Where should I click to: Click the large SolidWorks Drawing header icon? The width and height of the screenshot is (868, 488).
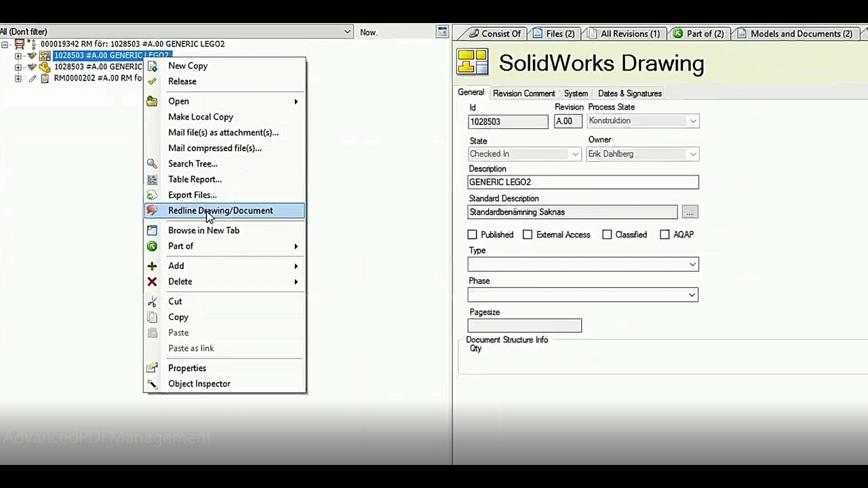(473, 62)
